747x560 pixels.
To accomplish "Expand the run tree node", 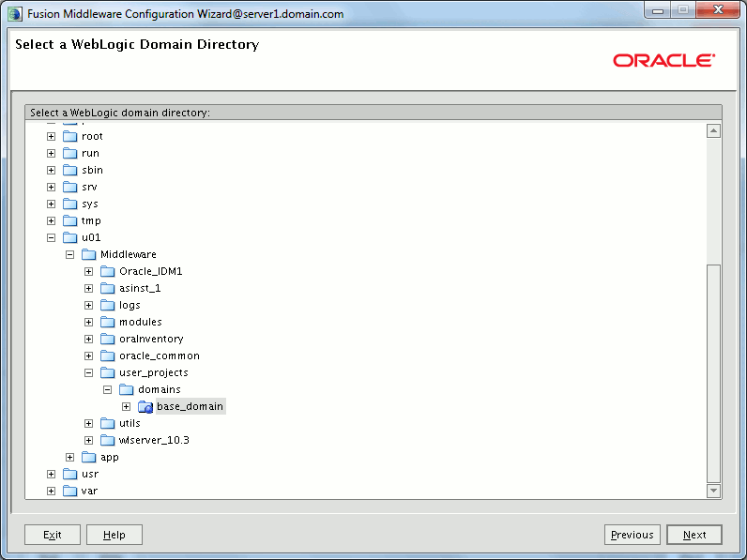I will [x=51, y=153].
